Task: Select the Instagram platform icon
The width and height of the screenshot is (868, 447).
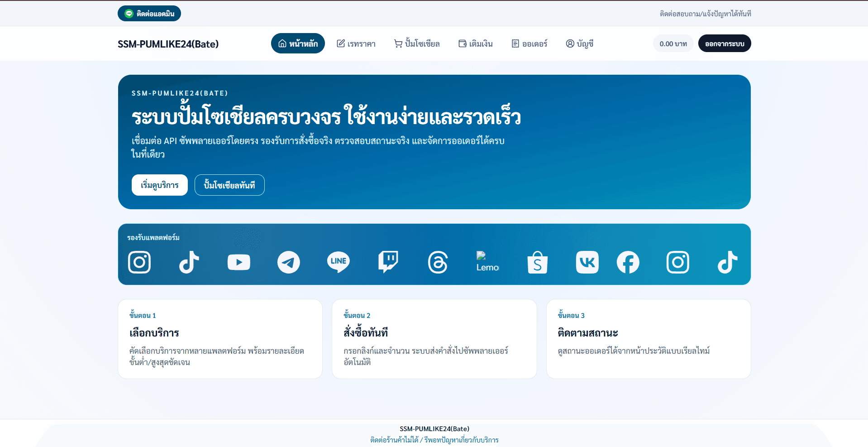Action: [139, 262]
